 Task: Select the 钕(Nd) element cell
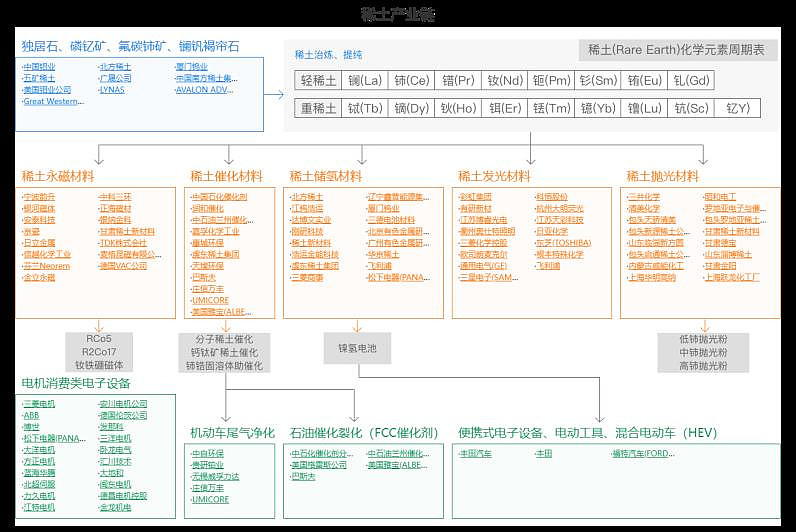[x=505, y=80]
